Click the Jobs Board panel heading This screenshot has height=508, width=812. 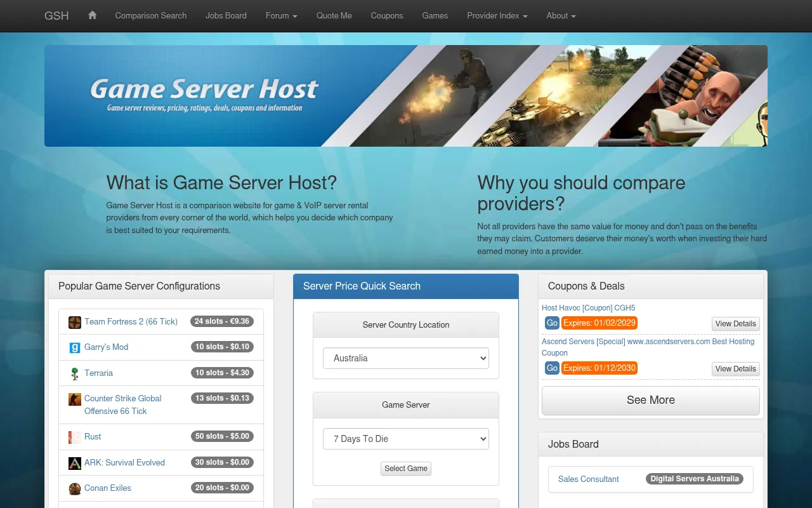tap(573, 444)
